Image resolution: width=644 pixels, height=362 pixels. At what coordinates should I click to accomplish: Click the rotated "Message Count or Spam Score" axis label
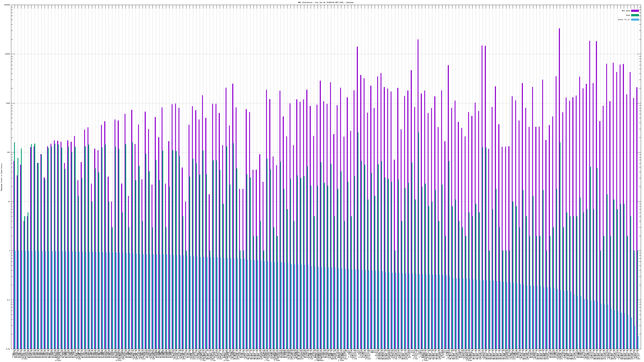[1, 177]
